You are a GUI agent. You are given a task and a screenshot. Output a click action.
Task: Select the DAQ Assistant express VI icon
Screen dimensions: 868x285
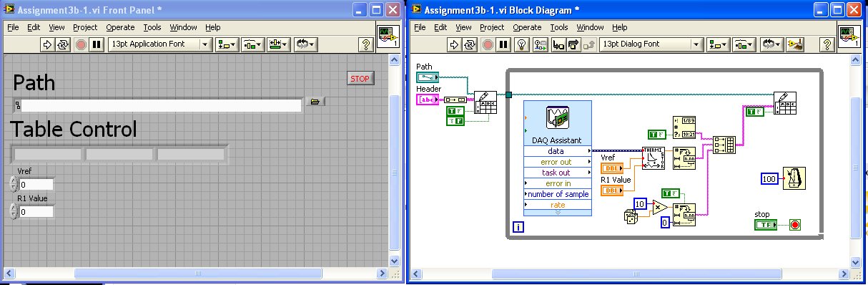click(557, 117)
